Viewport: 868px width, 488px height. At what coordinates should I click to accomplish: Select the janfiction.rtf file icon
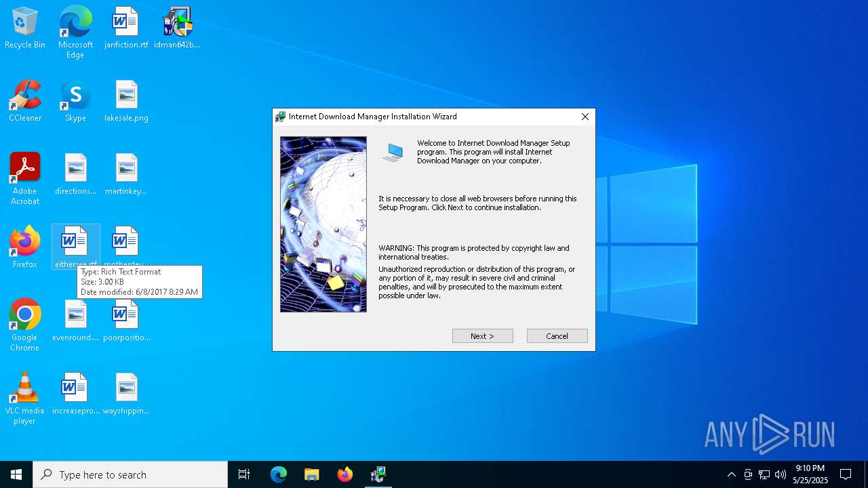click(x=126, y=28)
